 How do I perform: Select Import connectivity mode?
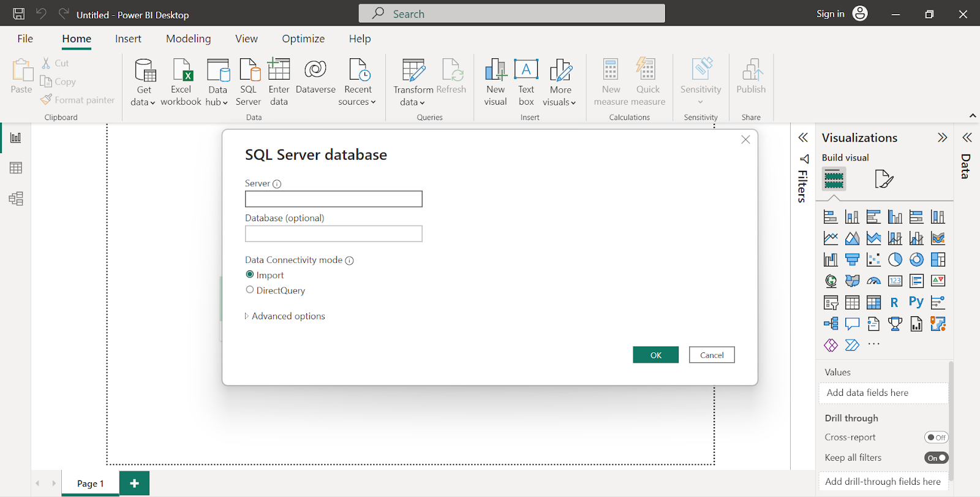coord(250,275)
